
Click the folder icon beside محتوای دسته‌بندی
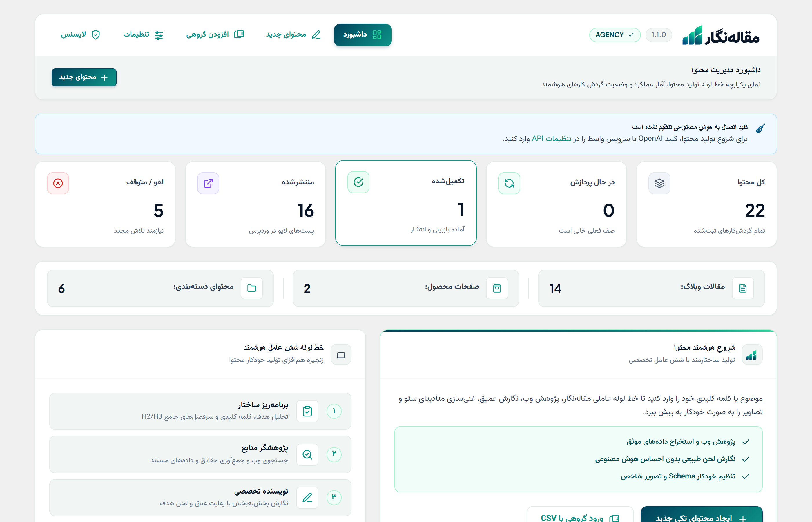[251, 289]
